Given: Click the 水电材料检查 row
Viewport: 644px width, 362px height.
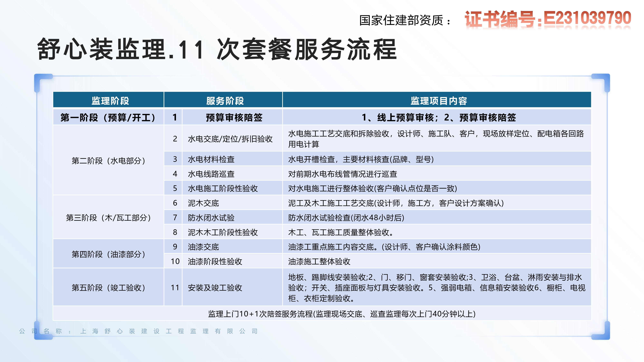Looking at the screenshot, I should tap(211, 159).
